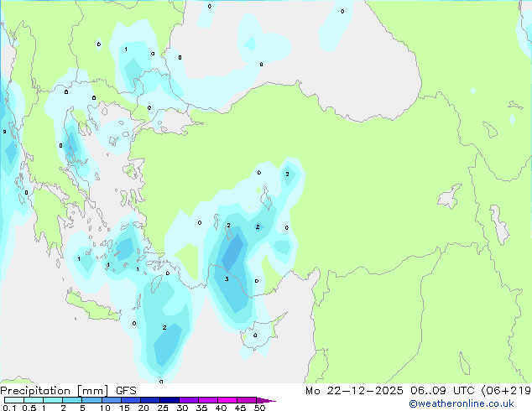Click the '06..09 UTC' time text
The height and width of the screenshot is (411, 532).
443,391
